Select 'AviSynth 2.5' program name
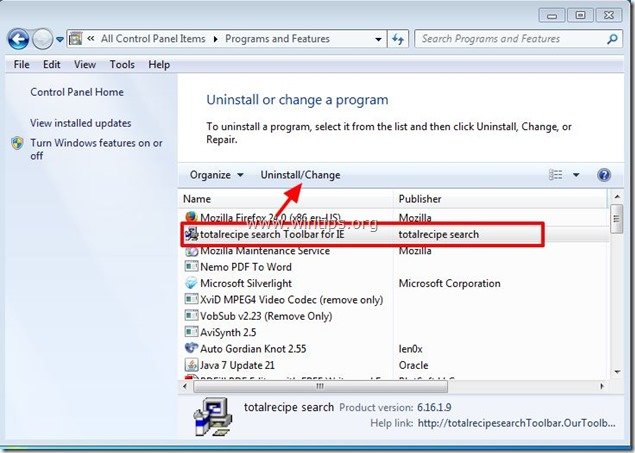 tap(228, 333)
